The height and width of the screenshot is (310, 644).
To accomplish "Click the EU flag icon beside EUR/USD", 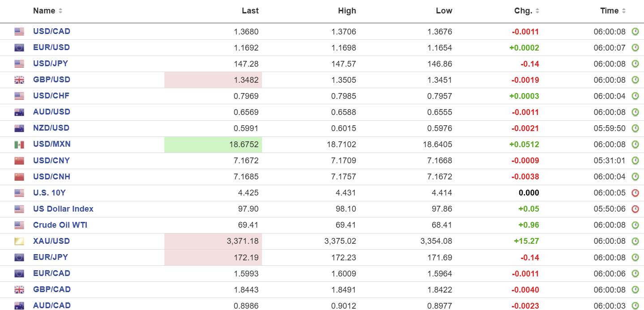I will click(19, 48).
